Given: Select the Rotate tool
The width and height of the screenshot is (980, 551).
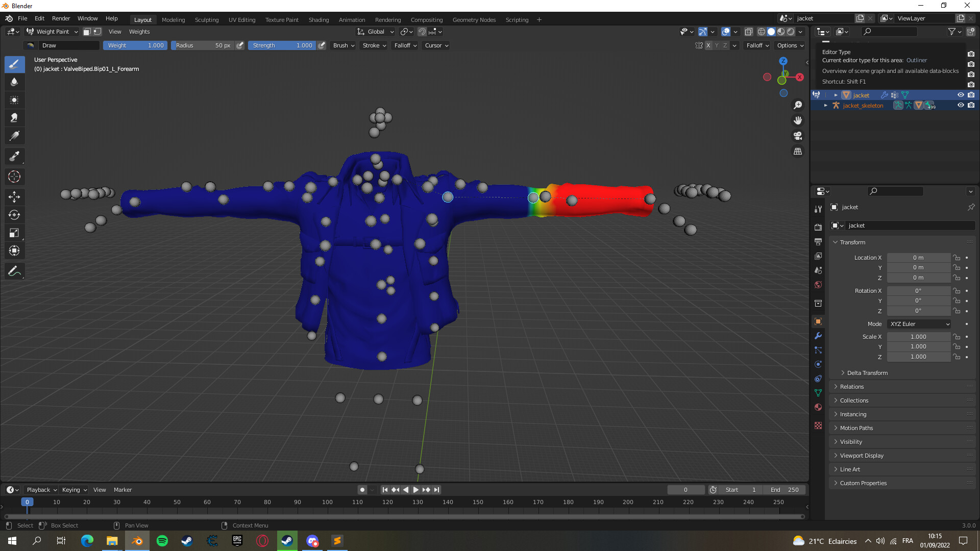Looking at the screenshot, I should click(x=14, y=215).
